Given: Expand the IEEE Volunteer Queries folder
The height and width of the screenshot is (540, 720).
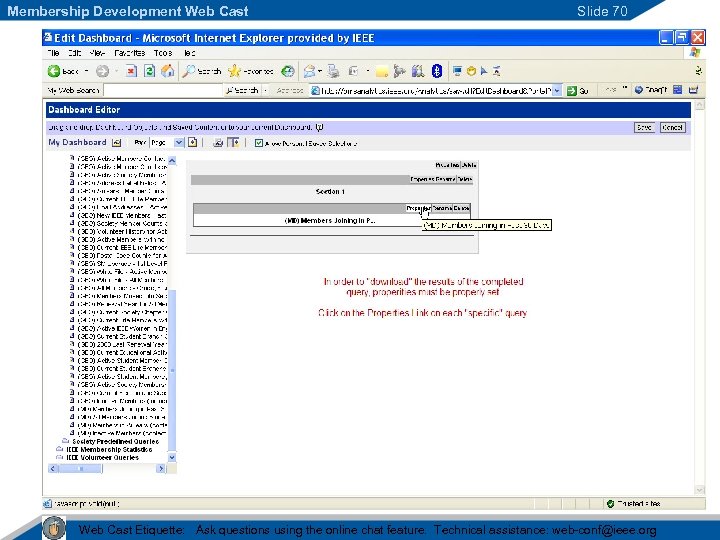Looking at the screenshot, I should pos(59,457).
